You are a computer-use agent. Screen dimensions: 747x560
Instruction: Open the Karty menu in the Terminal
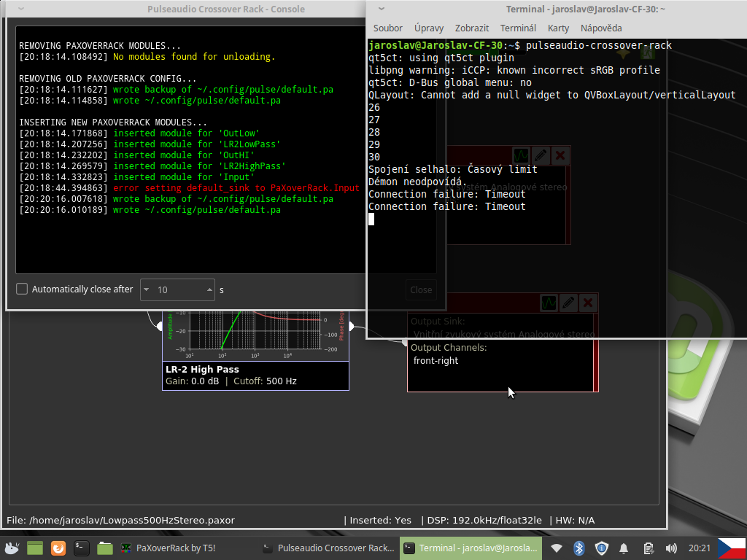(558, 28)
